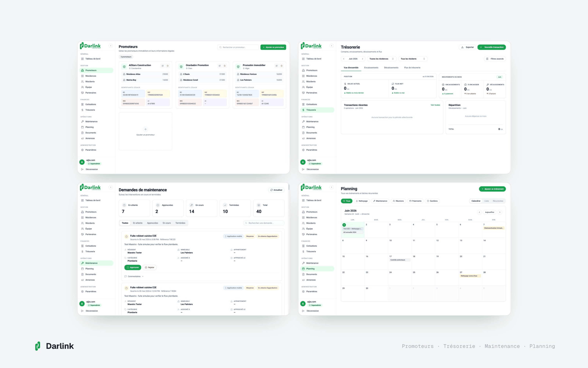
Task: Open Tableau de bord in Promoteurs window sidebar
Action: point(96,59)
